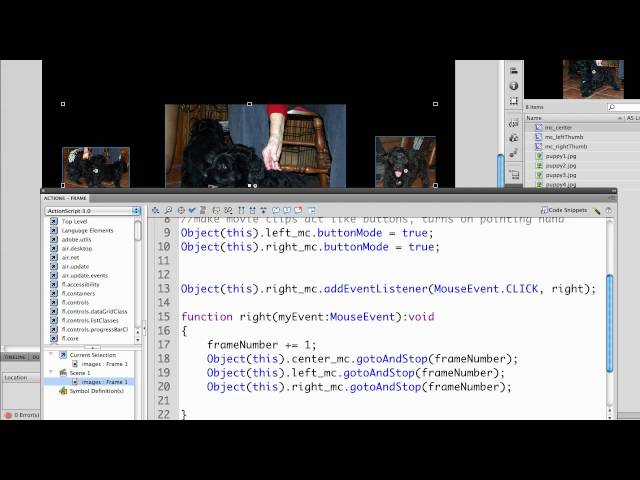Click the code editor vertical scrollbar thumb

coord(609,323)
